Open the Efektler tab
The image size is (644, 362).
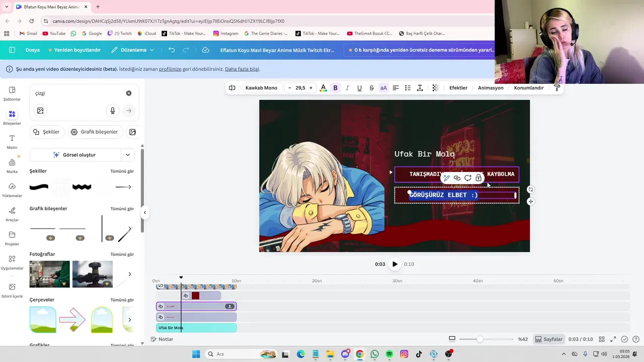458,88
